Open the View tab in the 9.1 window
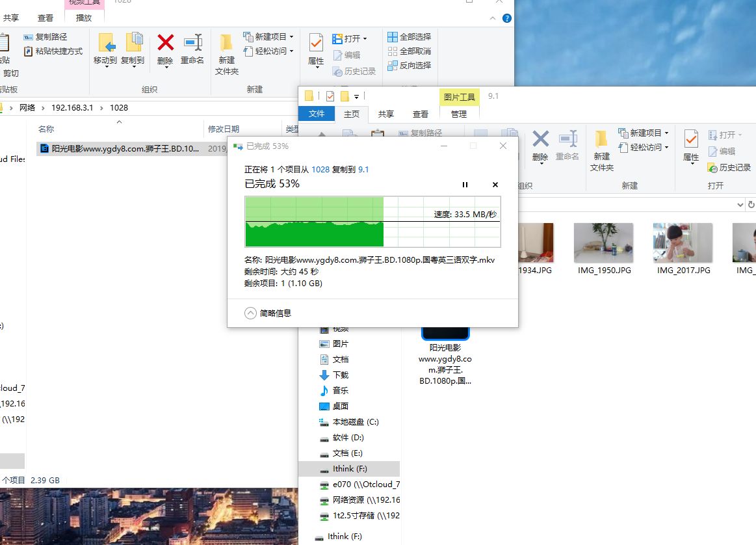756x545 pixels. click(x=421, y=114)
